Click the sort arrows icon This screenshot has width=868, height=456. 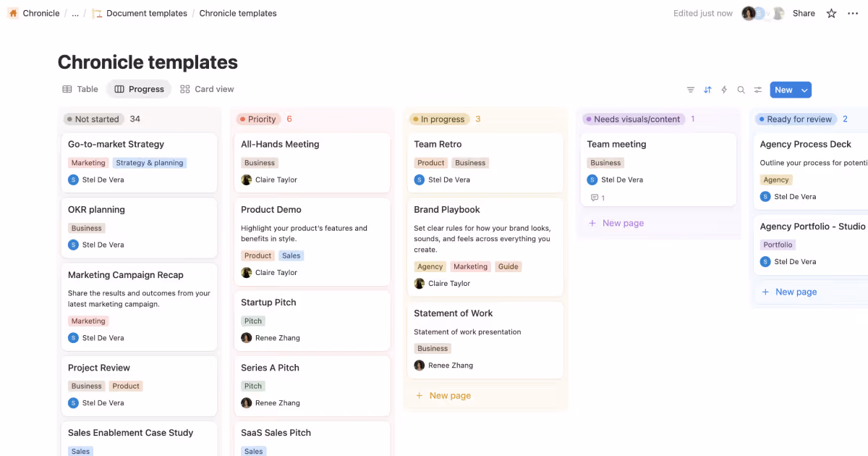coord(707,89)
